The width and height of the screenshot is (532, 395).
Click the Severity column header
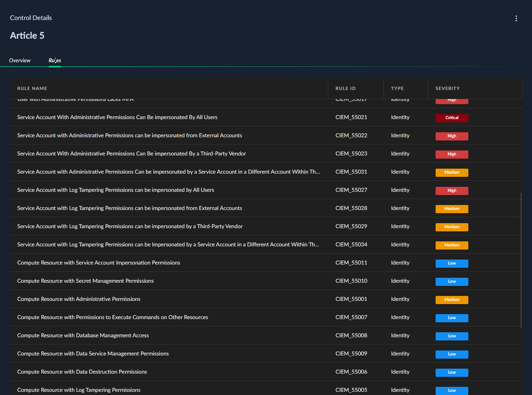coord(447,89)
